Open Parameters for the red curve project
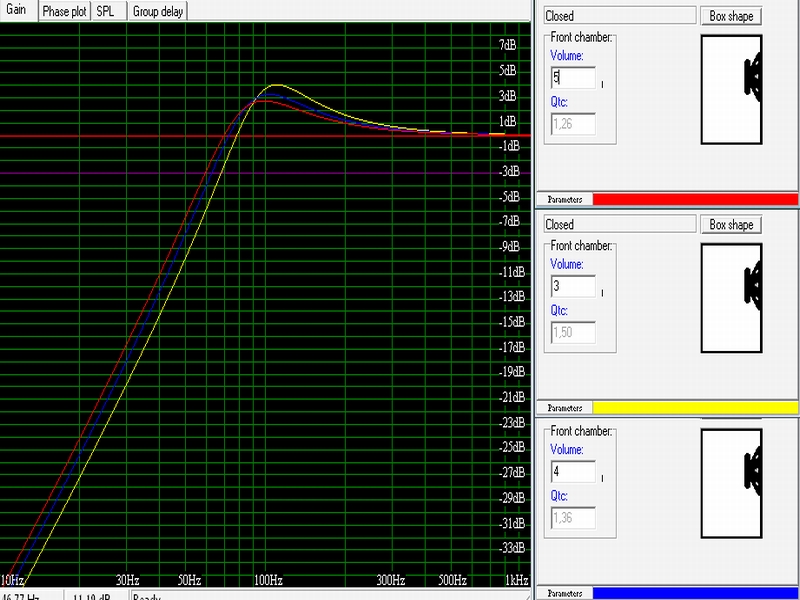 [565, 199]
